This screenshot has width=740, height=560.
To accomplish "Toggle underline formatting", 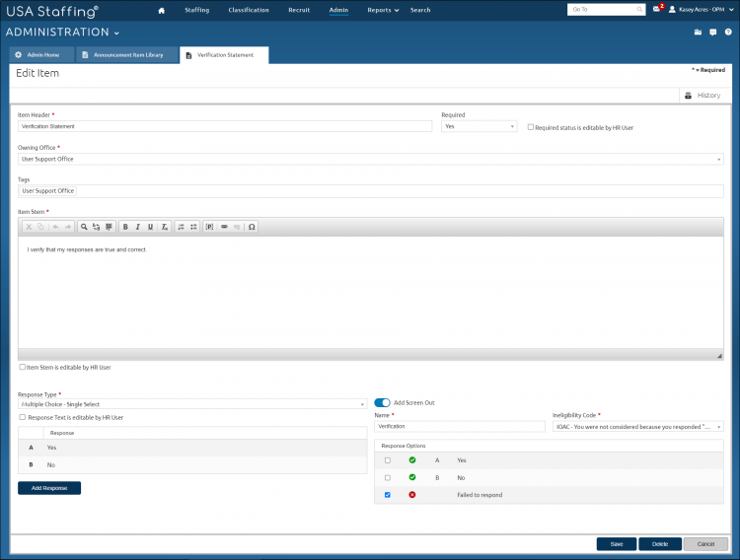I will [x=151, y=227].
